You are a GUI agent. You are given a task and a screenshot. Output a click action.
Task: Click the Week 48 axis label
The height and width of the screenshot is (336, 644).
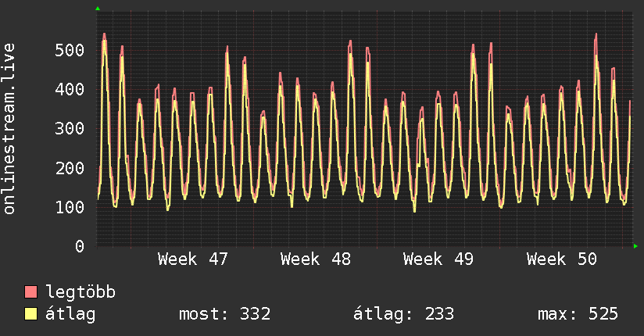click(x=316, y=259)
